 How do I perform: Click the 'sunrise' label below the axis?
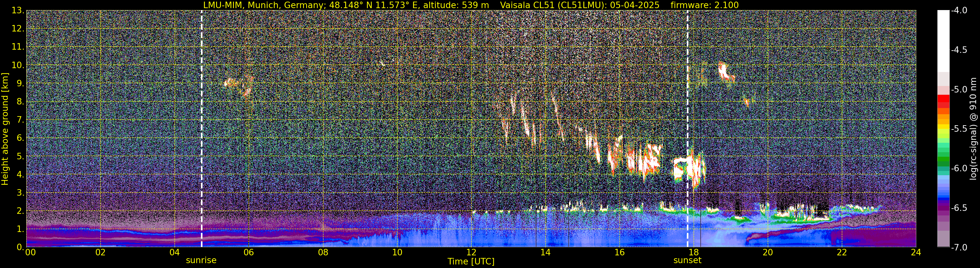click(x=201, y=261)
